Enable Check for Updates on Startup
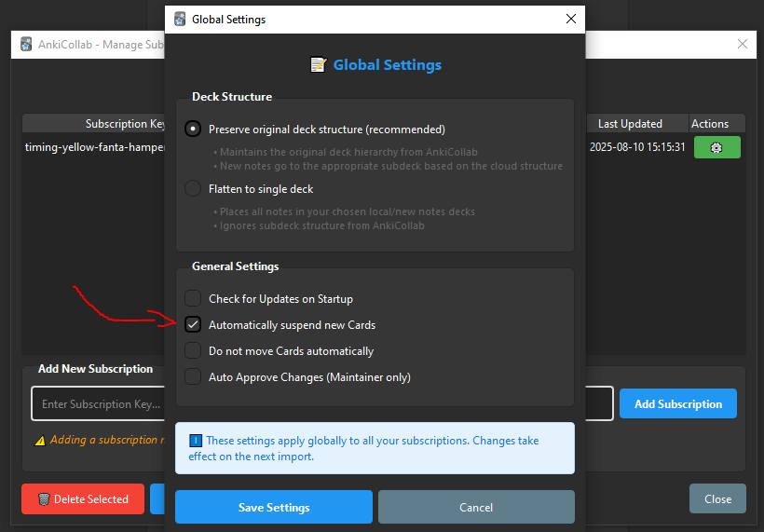 pyautogui.click(x=193, y=299)
